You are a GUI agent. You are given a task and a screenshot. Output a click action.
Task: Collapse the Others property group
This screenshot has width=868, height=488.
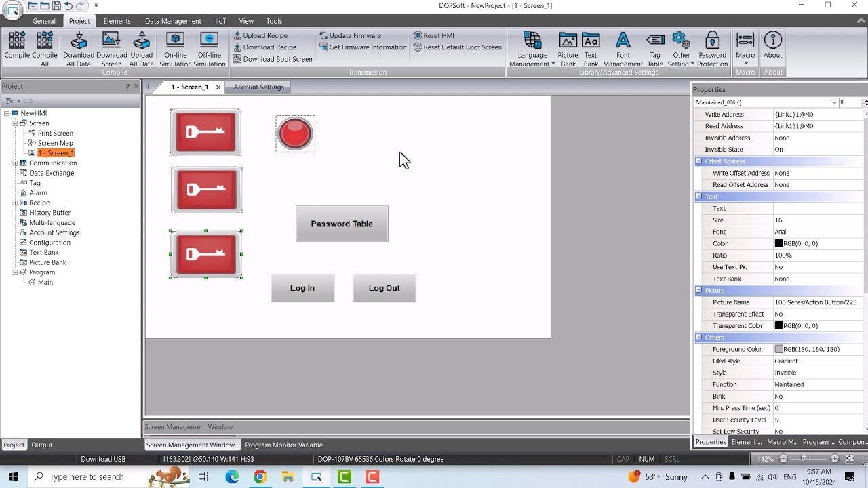click(x=698, y=338)
